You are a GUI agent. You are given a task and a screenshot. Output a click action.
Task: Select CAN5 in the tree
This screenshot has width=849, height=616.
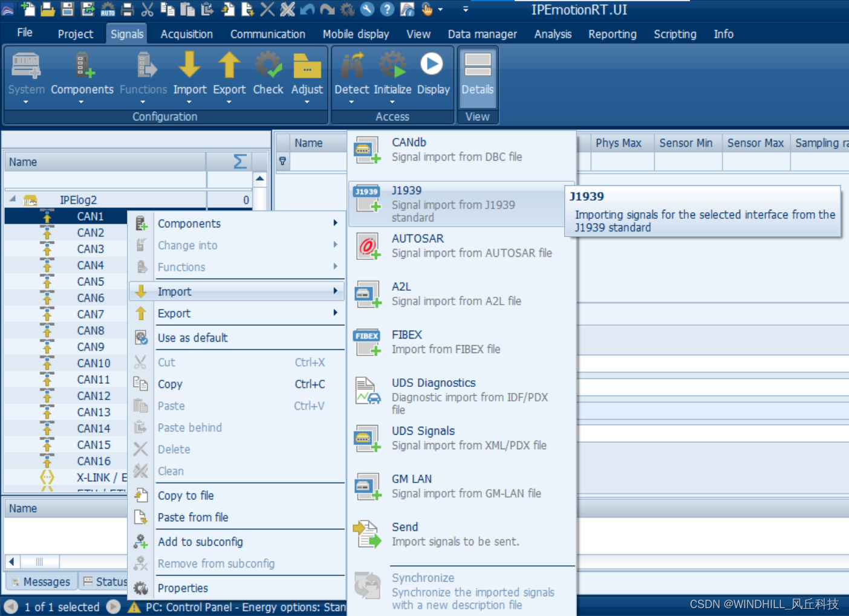pos(90,281)
